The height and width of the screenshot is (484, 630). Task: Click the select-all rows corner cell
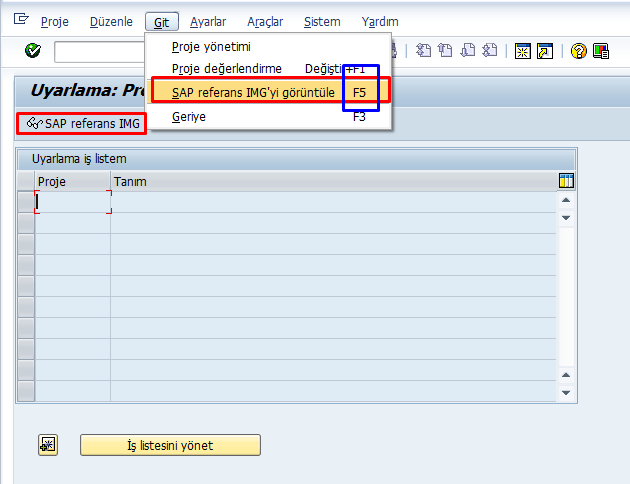tap(26, 181)
